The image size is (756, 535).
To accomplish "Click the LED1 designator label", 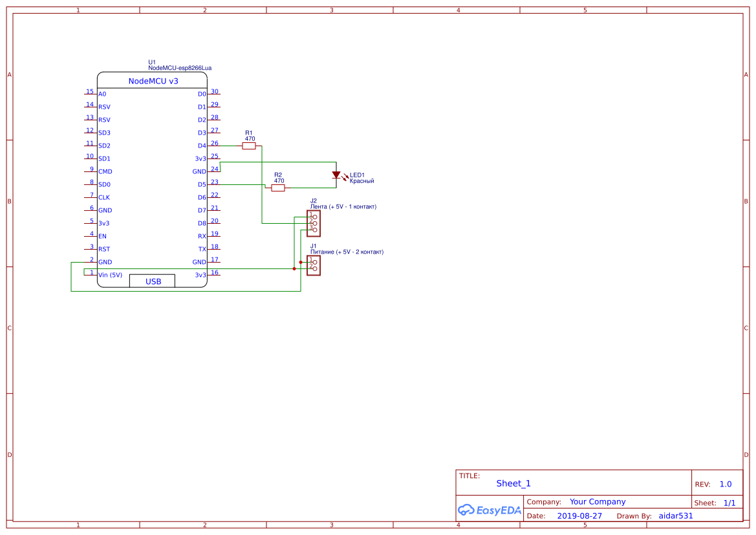I will tap(357, 175).
